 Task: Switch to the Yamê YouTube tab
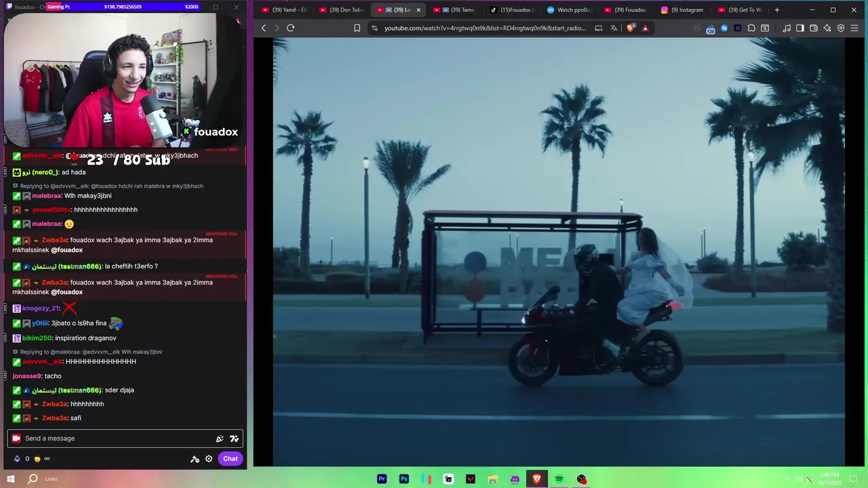[x=285, y=9]
